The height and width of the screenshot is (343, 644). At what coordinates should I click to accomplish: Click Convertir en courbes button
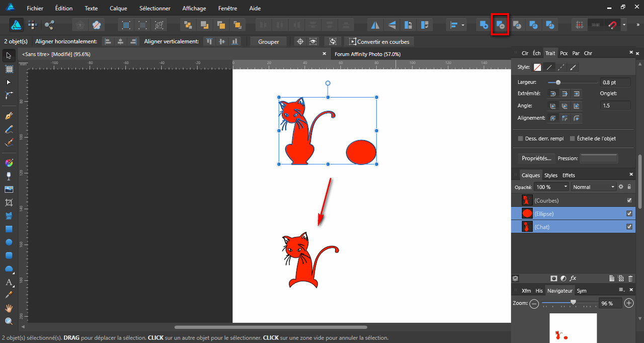tap(380, 42)
